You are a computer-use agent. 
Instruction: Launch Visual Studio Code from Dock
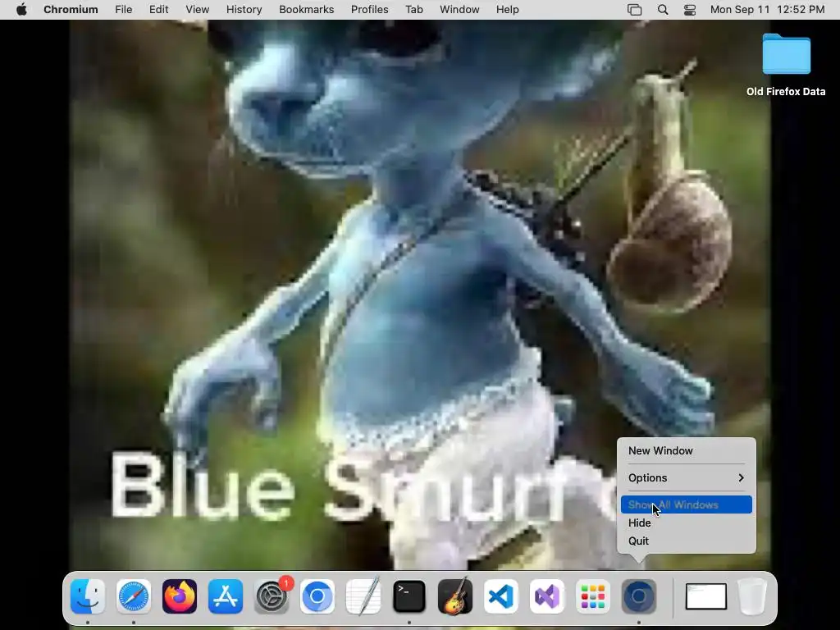pyautogui.click(x=501, y=596)
